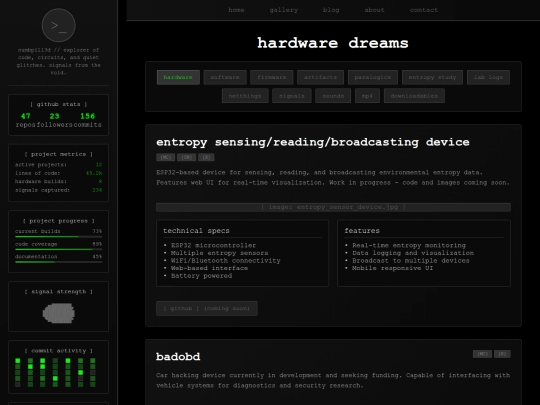Show the lab logs category
This screenshot has width=540, height=405.
pos(488,77)
